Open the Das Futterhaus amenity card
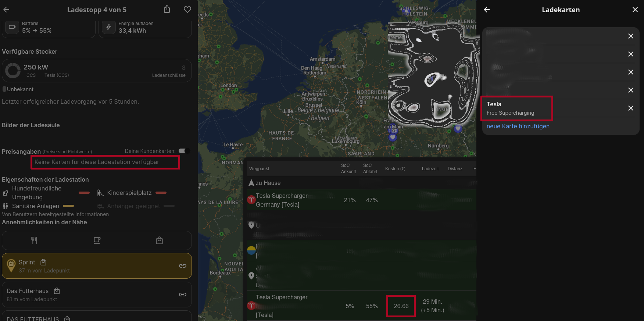The image size is (644, 321). (97, 295)
